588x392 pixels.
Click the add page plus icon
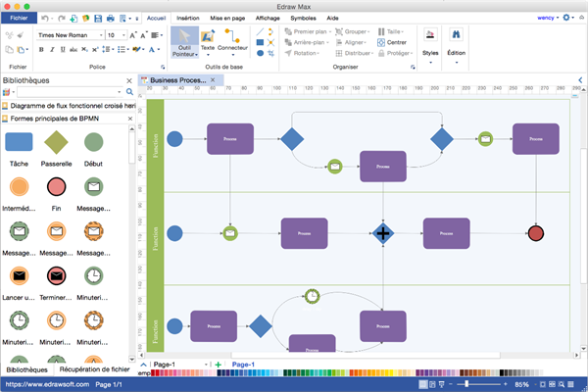(x=218, y=365)
